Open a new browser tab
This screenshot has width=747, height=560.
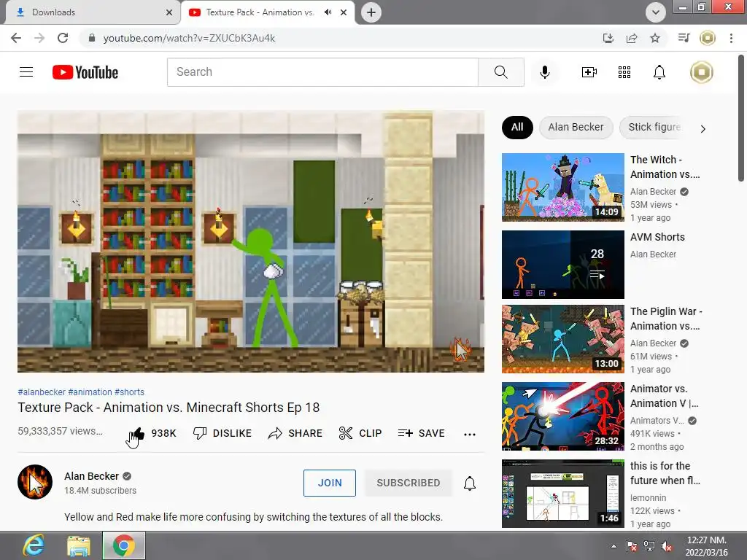[x=371, y=12]
